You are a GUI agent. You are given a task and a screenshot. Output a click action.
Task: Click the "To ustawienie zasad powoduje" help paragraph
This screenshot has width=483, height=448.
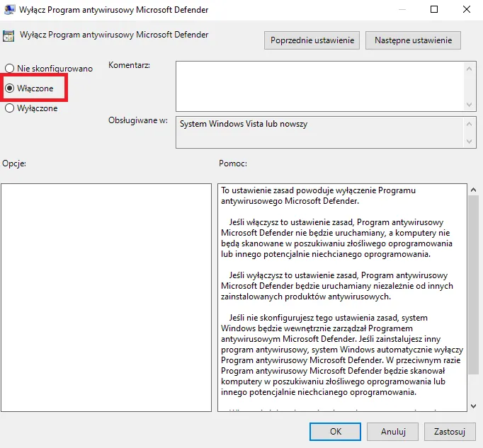click(x=318, y=195)
